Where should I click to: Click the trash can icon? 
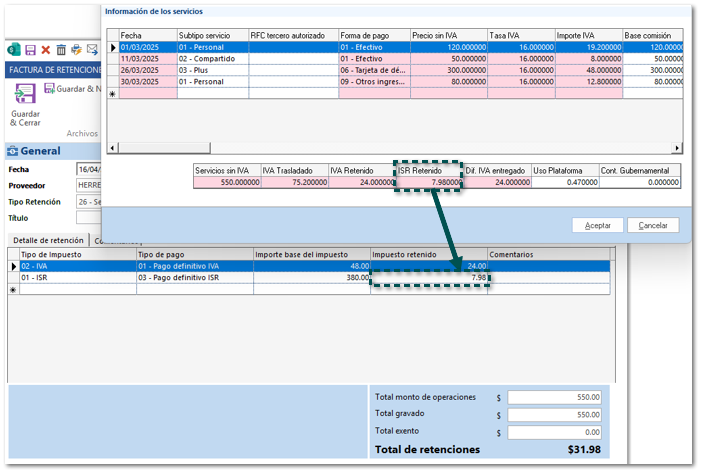pos(61,49)
